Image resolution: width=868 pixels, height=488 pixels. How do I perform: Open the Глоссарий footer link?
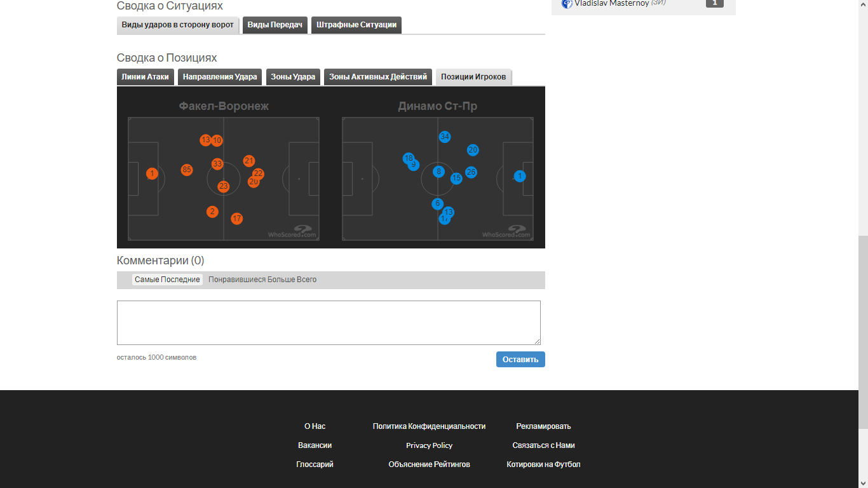pyautogui.click(x=315, y=464)
